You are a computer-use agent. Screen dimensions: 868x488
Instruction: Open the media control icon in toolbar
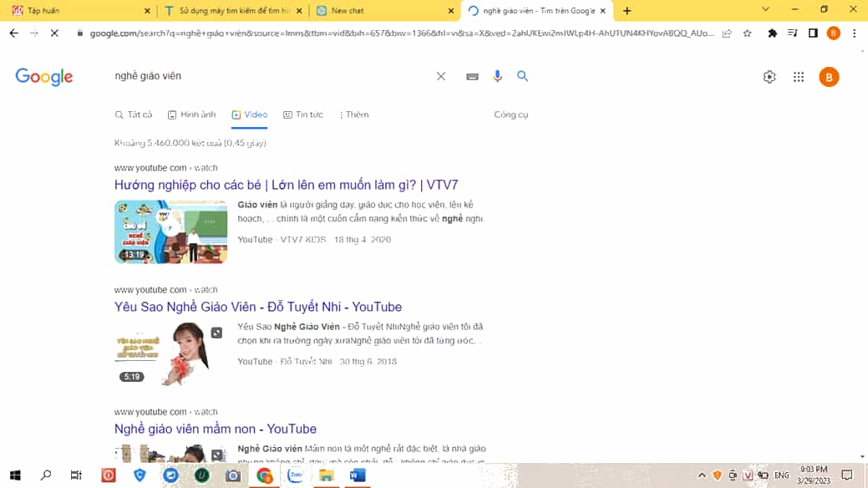point(793,33)
